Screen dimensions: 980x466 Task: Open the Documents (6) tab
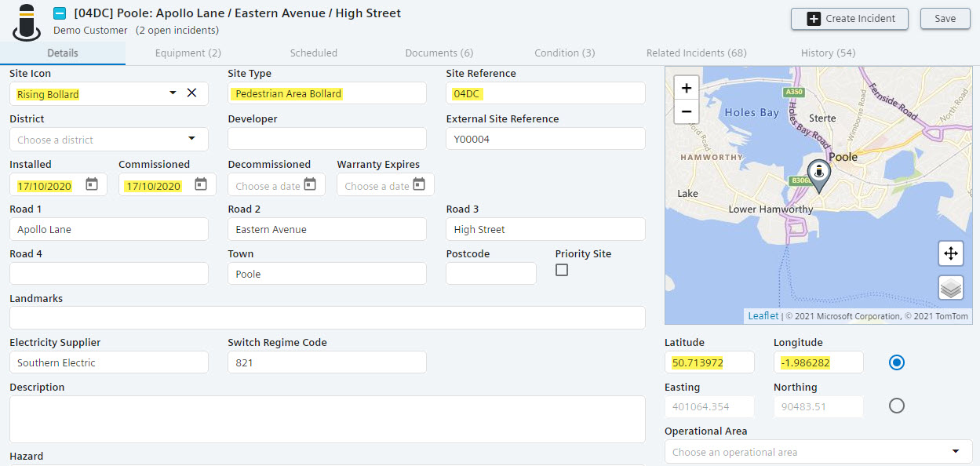(439, 53)
